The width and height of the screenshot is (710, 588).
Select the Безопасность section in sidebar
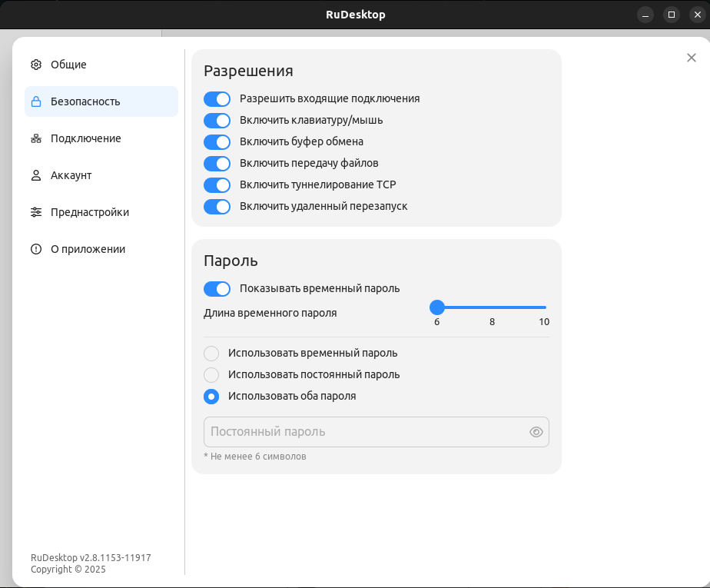pyautogui.click(x=101, y=101)
